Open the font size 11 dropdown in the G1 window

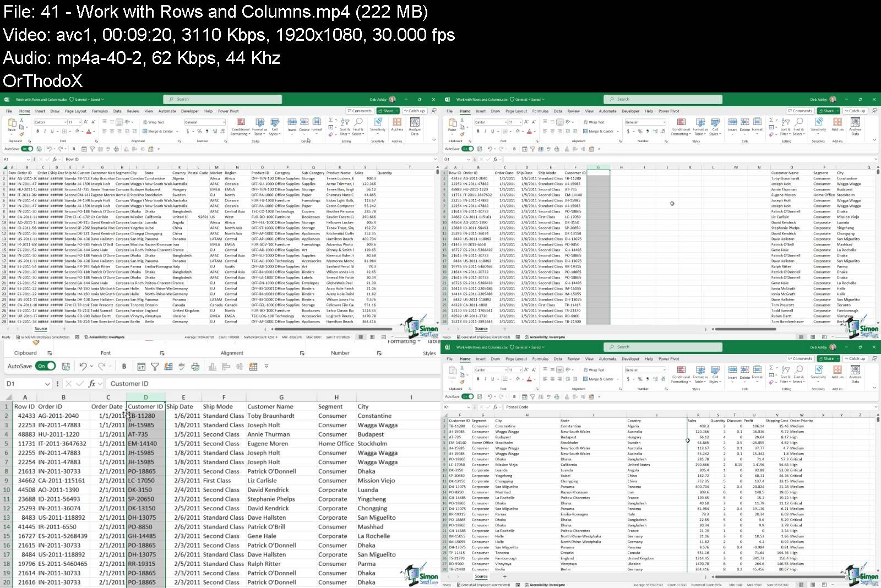click(x=520, y=122)
